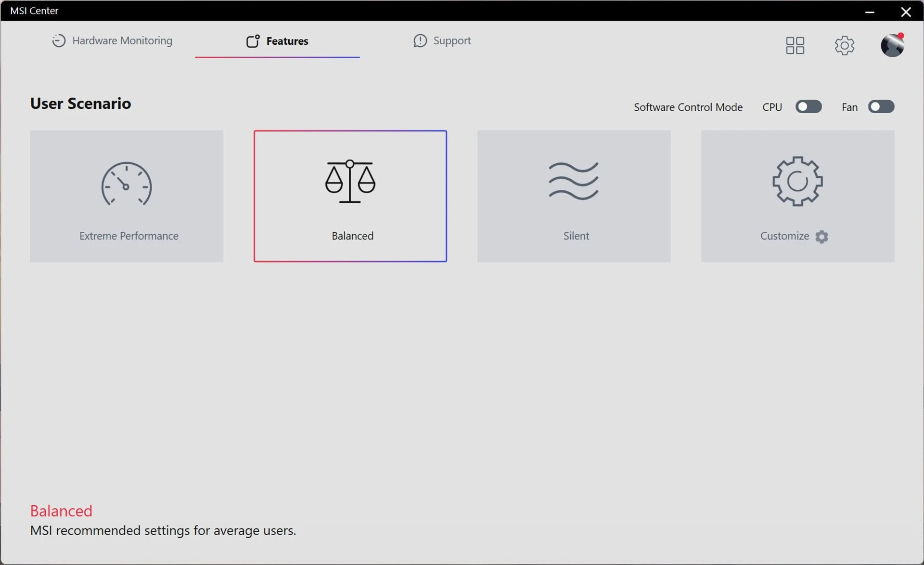The height and width of the screenshot is (565, 924).
Task: Toggle the Fan software control switch
Action: (881, 106)
